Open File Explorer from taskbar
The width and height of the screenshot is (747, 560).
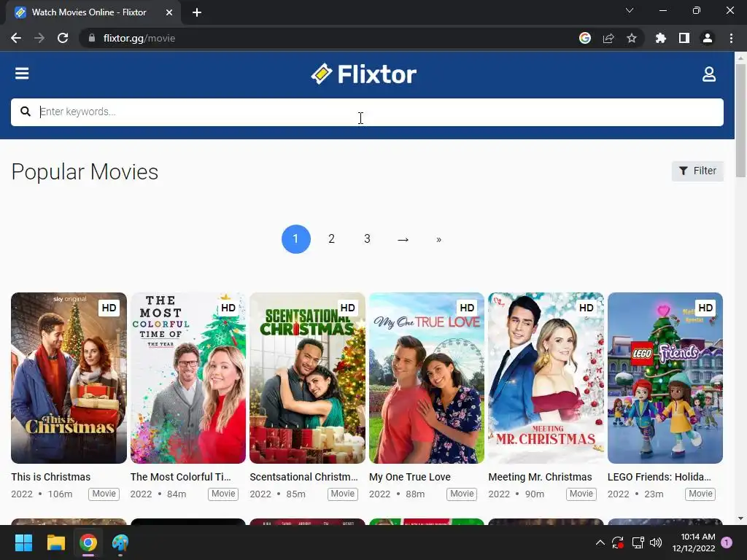[55, 542]
